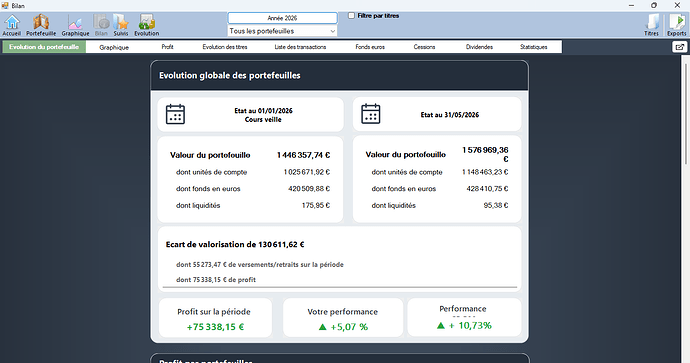The width and height of the screenshot is (690, 363).
Task: Click the versements/retraits sur la période line
Action: coord(260,264)
